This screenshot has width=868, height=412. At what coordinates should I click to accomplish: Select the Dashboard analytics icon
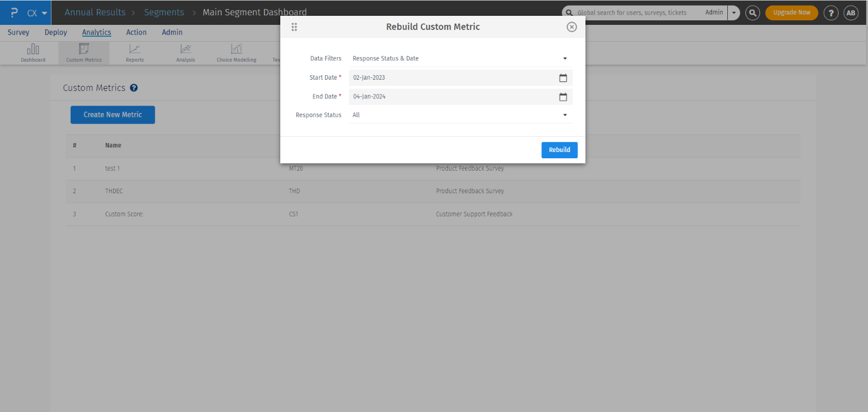(32, 53)
